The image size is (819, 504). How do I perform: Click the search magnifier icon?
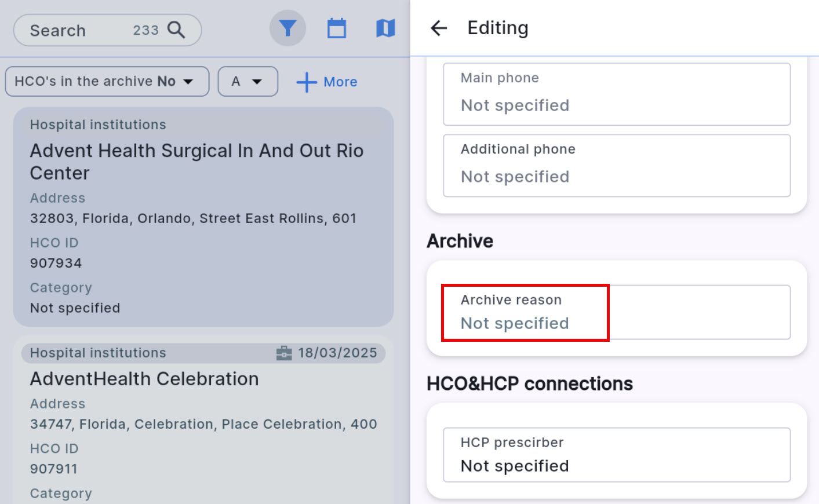176,30
